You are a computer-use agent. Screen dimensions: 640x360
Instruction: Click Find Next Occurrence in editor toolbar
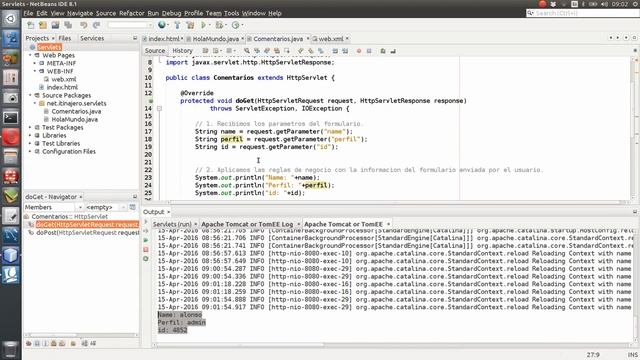tap(267, 51)
